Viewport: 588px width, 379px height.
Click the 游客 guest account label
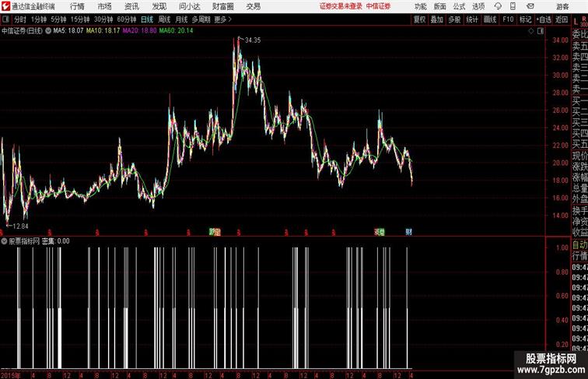562,7
